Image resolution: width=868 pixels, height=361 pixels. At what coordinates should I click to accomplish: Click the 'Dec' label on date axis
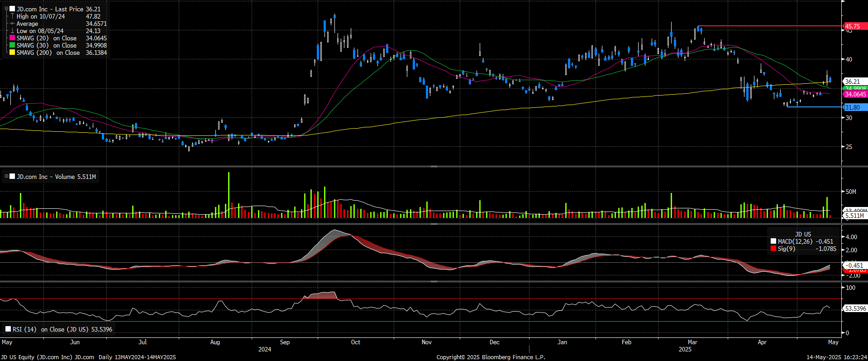tap(495, 342)
